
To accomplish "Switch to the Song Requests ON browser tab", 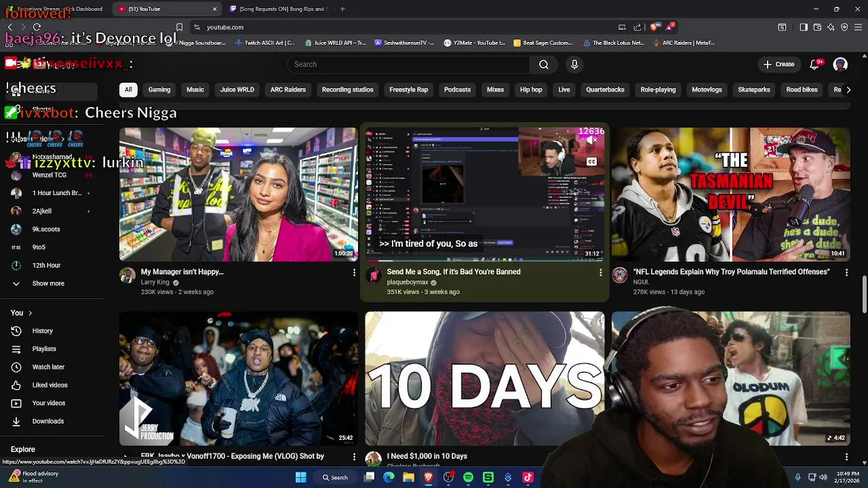I will click(x=278, y=9).
